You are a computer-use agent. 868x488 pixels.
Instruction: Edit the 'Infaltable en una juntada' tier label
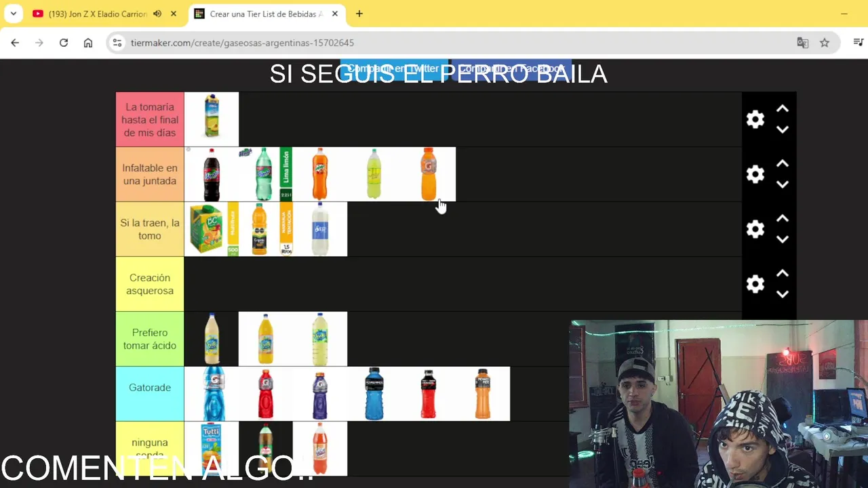tap(150, 174)
